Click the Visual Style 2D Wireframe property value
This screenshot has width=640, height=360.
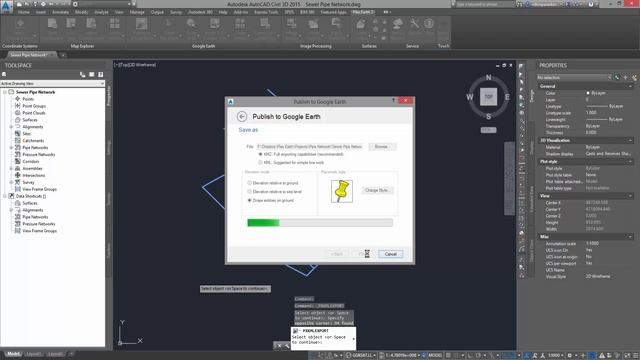[598, 276]
